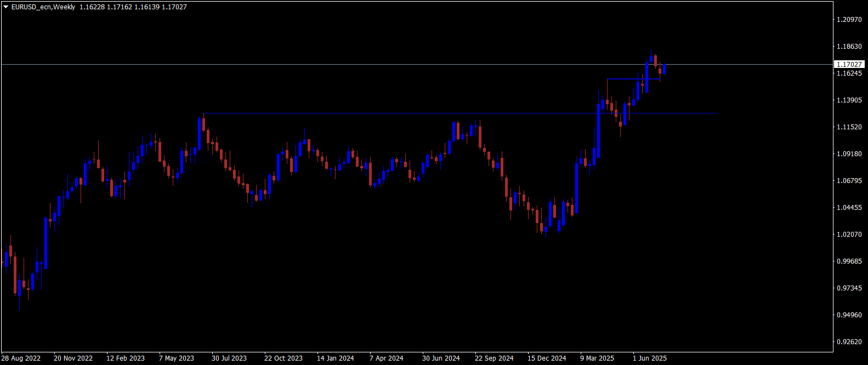Image resolution: width=868 pixels, height=365 pixels.
Task: Select the high value 1.17162 in header
Action: pyautogui.click(x=120, y=7)
